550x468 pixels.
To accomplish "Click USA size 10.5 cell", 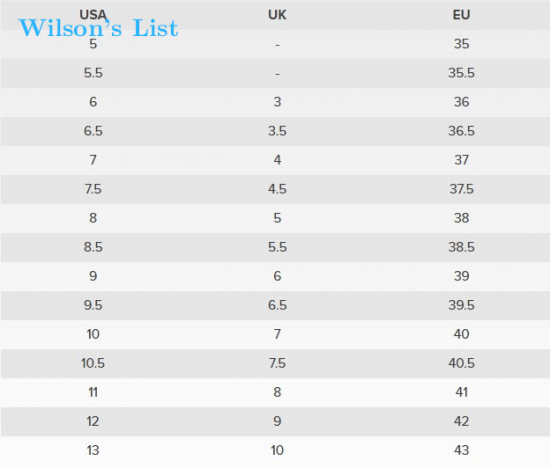I will point(93,363).
